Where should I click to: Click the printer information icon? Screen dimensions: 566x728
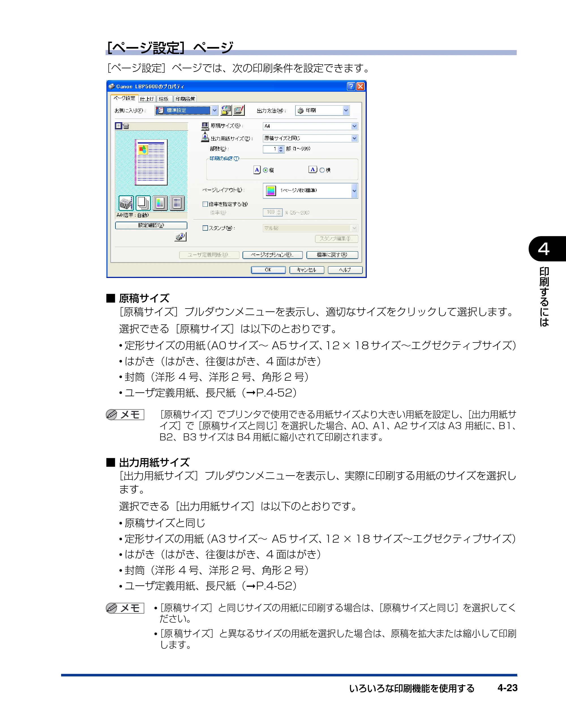click(x=181, y=237)
